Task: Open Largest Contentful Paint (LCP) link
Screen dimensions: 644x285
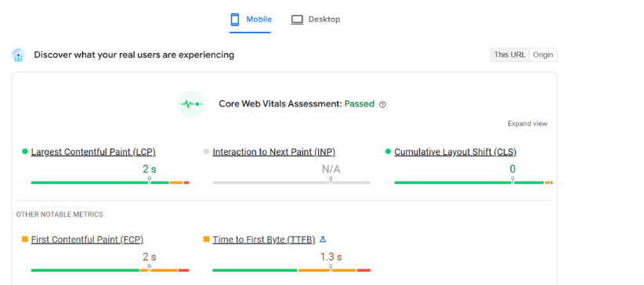Action: [x=93, y=152]
